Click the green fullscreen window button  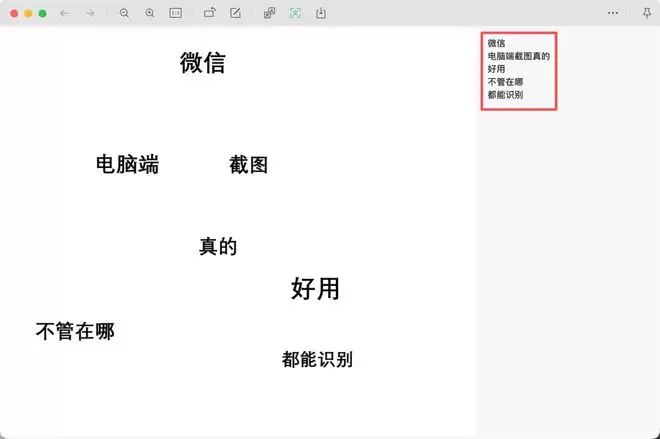pyautogui.click(x=43, y=13)
